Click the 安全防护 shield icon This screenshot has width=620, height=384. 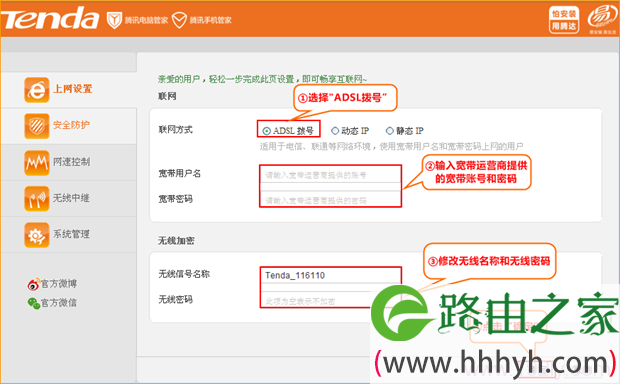(x=37, y=126)
